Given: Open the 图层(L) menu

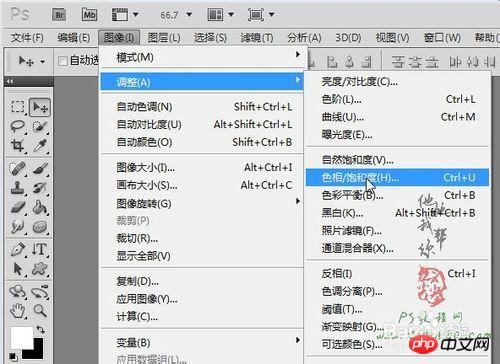Looking at the screenshot, I should (164, 38).
